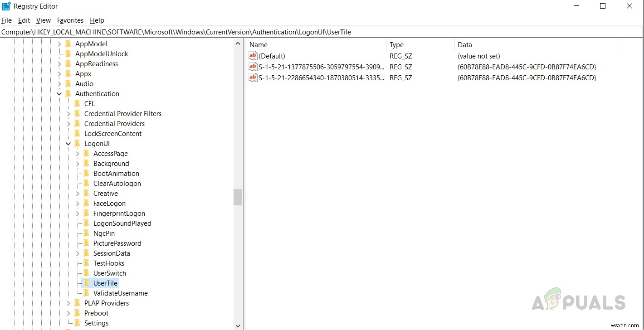Sort values by Name column header

coord(317,45)
